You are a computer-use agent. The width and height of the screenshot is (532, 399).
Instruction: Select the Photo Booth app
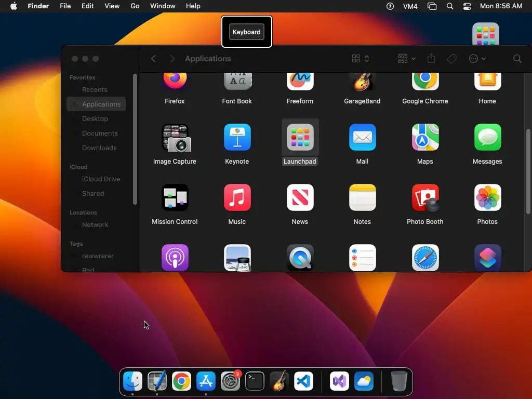coord(425,197)
